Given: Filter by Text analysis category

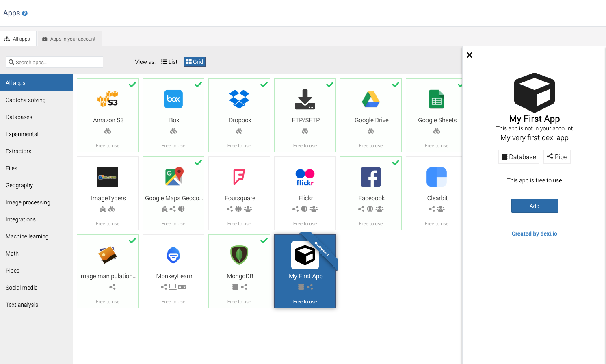Looking at the screenshot, I should pos(37,305).
